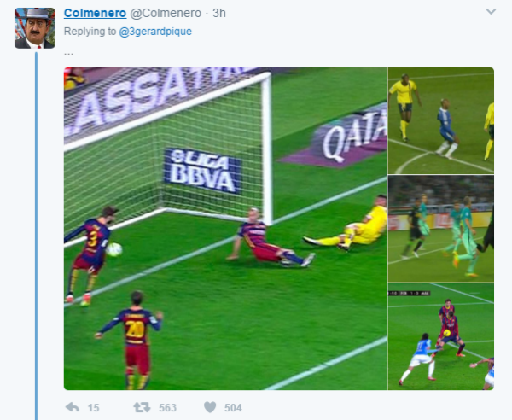
Task: Select the @Colmenero handle text
Action: point(166,13)
